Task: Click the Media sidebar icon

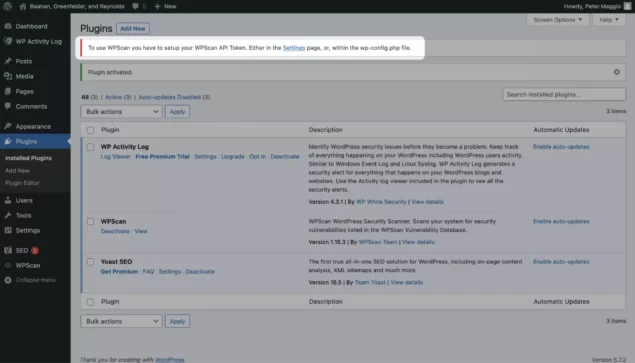Action: coord(8,76)
